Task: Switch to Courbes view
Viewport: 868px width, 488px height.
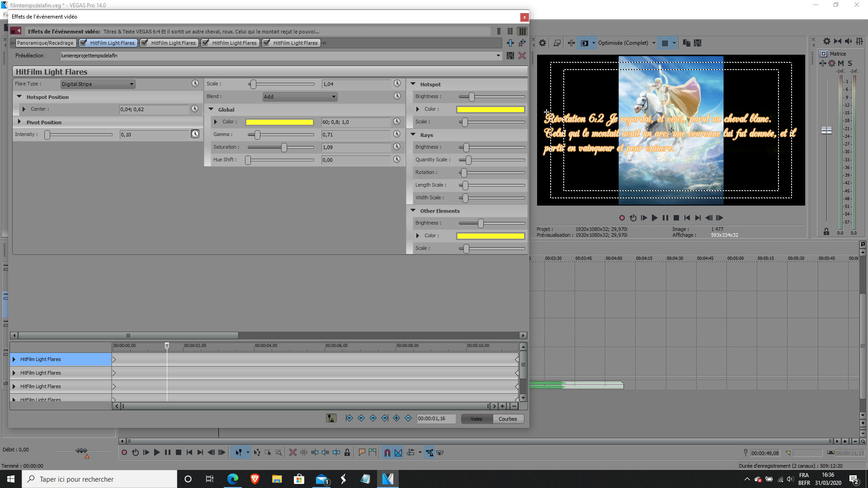Action: 508,419
